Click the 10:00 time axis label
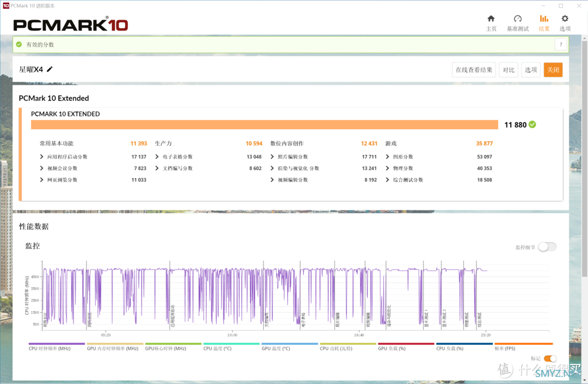The width and height of the screenshot is (588, 384). [232, 335]
